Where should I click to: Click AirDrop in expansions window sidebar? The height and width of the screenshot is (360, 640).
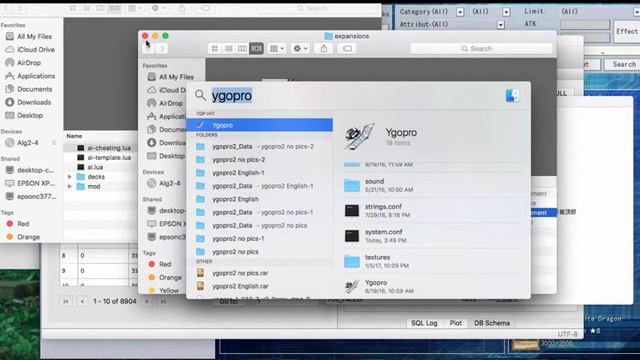(x=165, y=103)
